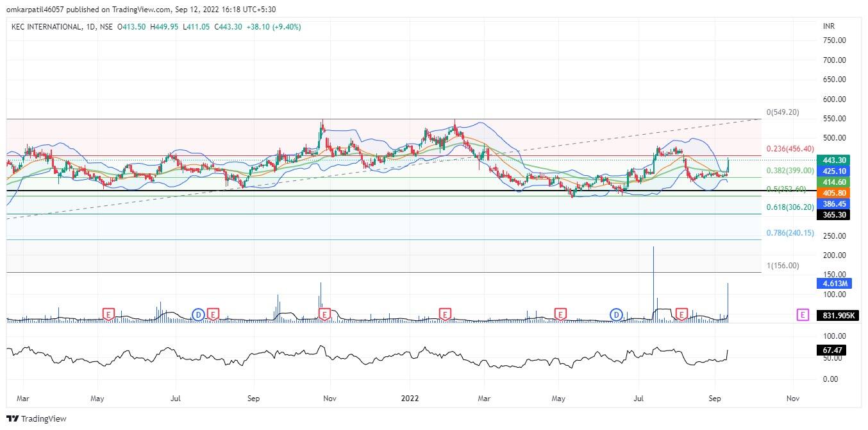868x430 pixels.
Task: Click the 2022 label on time axis
Action: 409,398
